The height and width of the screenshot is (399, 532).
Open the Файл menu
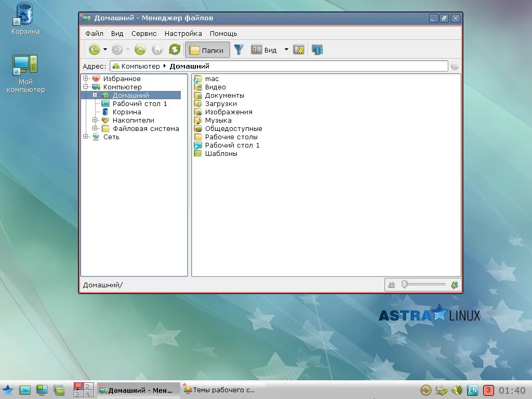pyautogui.click(x=94, y=34)
